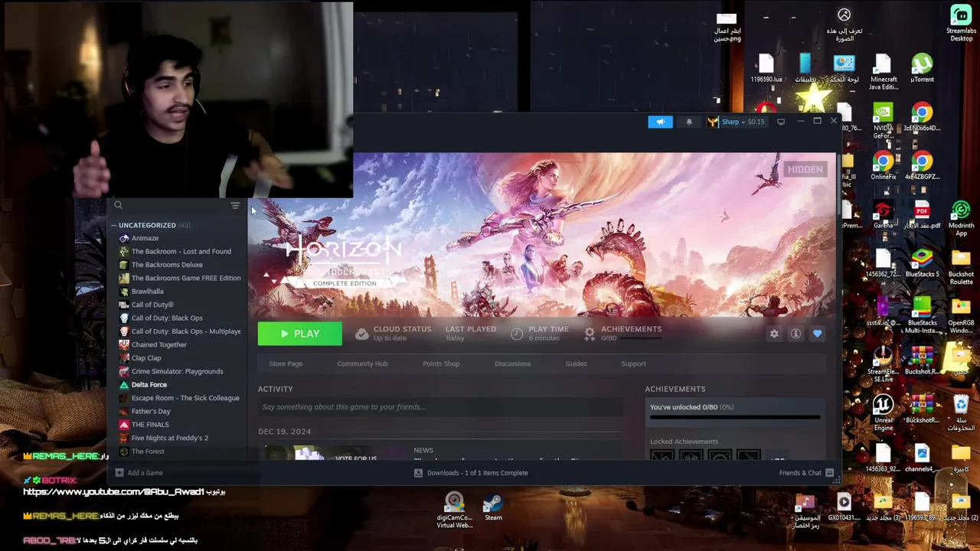Open Friends & Chat

point(806,473)
